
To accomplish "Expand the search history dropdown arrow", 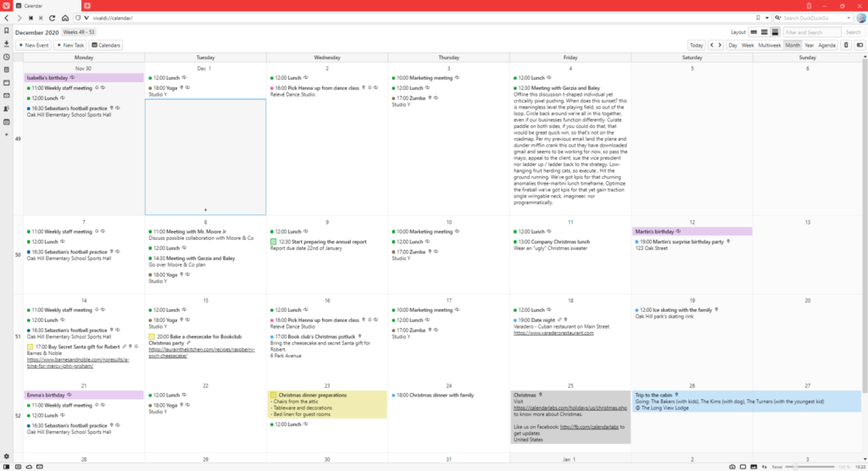I will (849, 19).
